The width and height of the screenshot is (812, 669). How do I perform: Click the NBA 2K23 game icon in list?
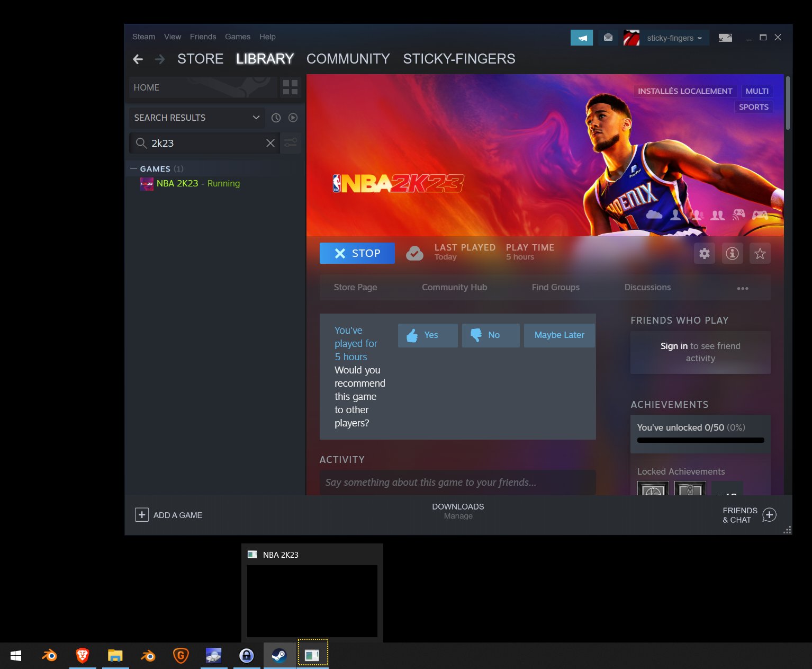click(147, 184)
